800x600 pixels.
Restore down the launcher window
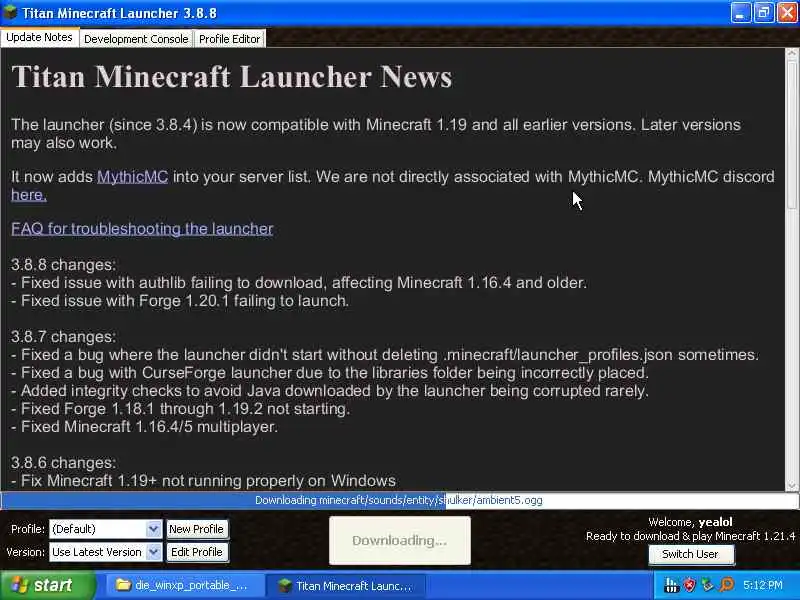(x=763, y=12)
